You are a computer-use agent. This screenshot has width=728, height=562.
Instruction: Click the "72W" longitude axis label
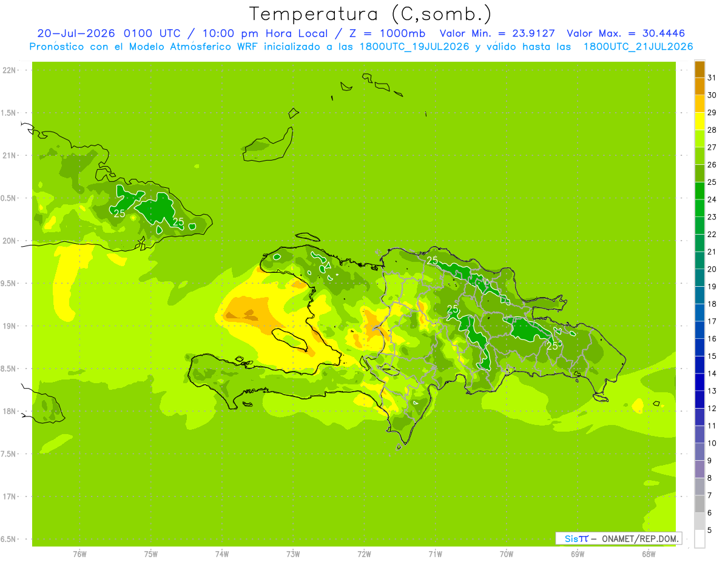[365, 554]
